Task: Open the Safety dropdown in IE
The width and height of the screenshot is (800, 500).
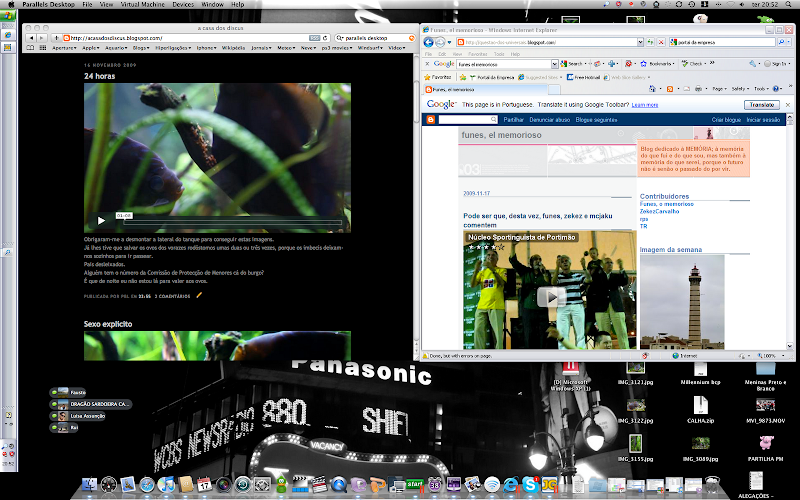Action: point(740,89)
